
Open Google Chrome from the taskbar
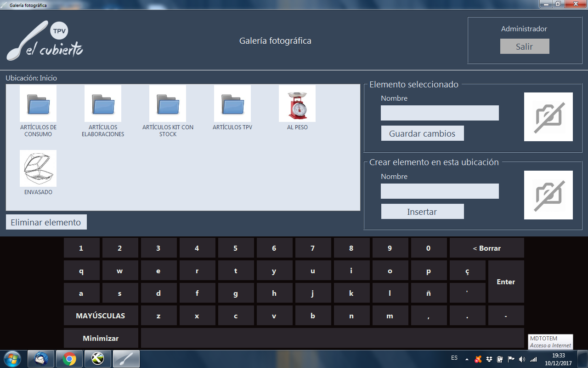69,358
